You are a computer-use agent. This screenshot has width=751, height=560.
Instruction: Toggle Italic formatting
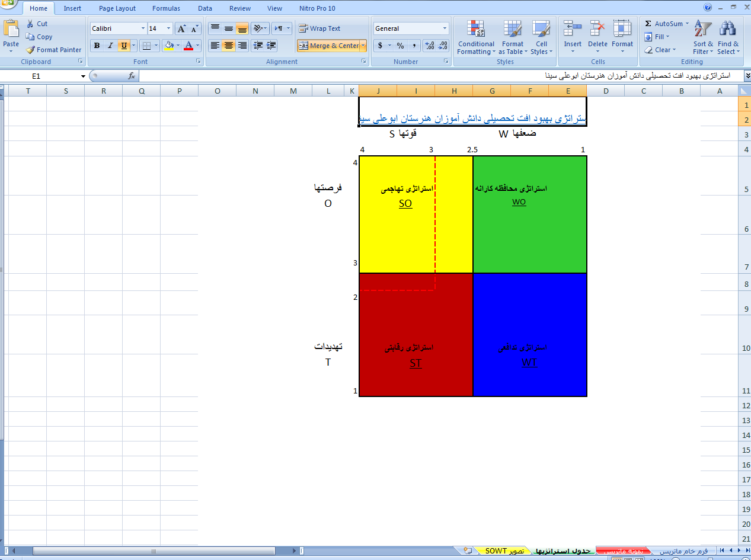pos(110,46)
